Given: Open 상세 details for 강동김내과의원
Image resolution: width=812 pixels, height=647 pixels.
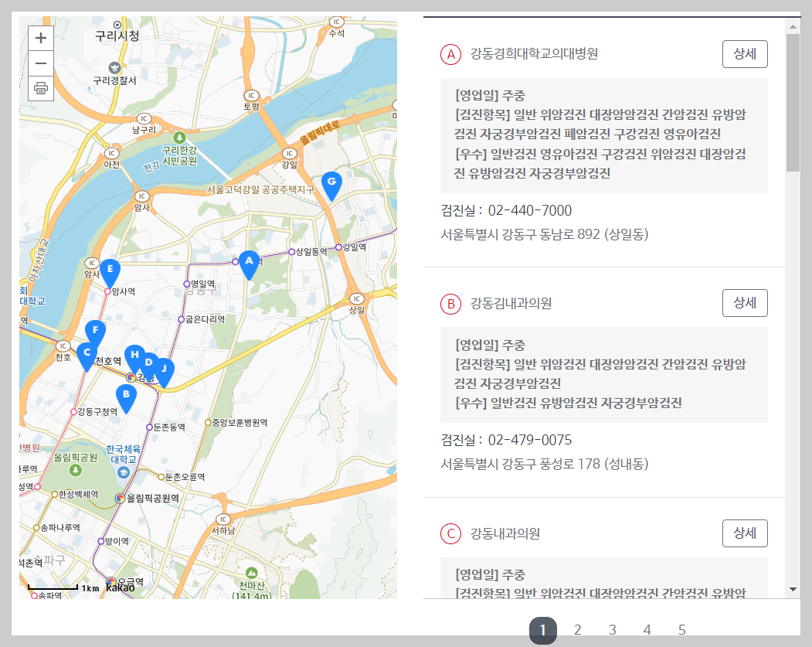Looking at the screenshot, I should 744,303.
